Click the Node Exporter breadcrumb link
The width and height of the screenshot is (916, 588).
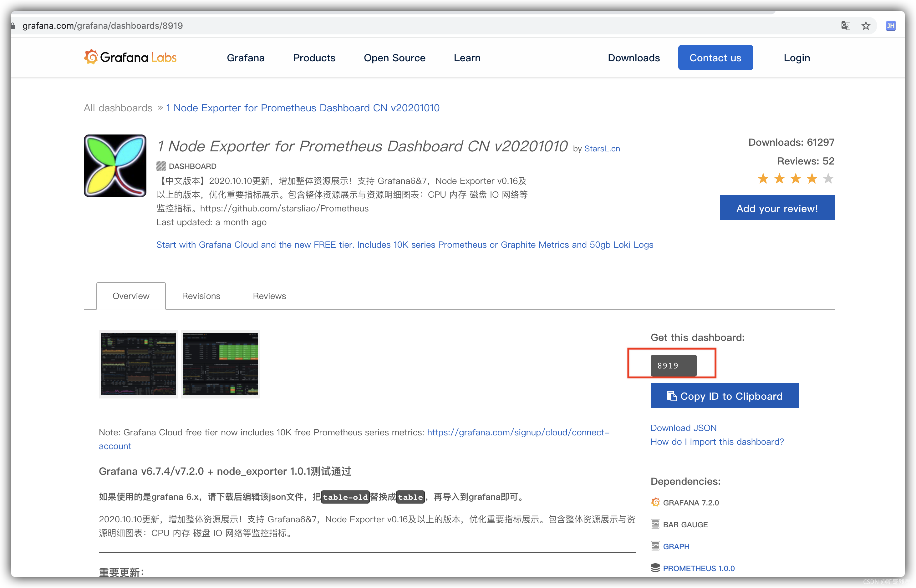point(303,108)
